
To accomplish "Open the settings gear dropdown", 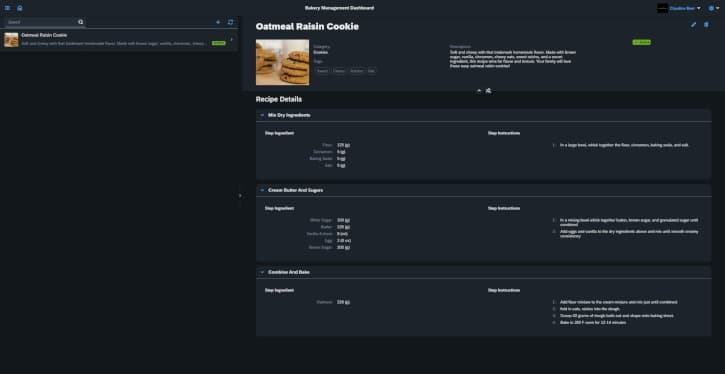I will [714, 8].
